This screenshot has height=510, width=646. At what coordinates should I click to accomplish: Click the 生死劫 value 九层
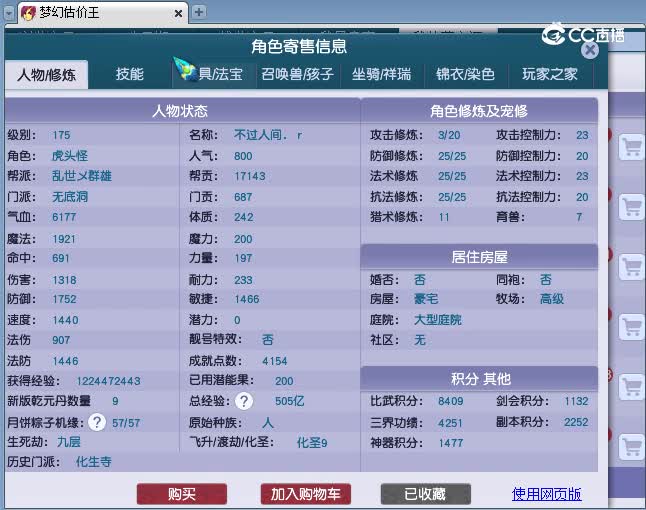69,442
